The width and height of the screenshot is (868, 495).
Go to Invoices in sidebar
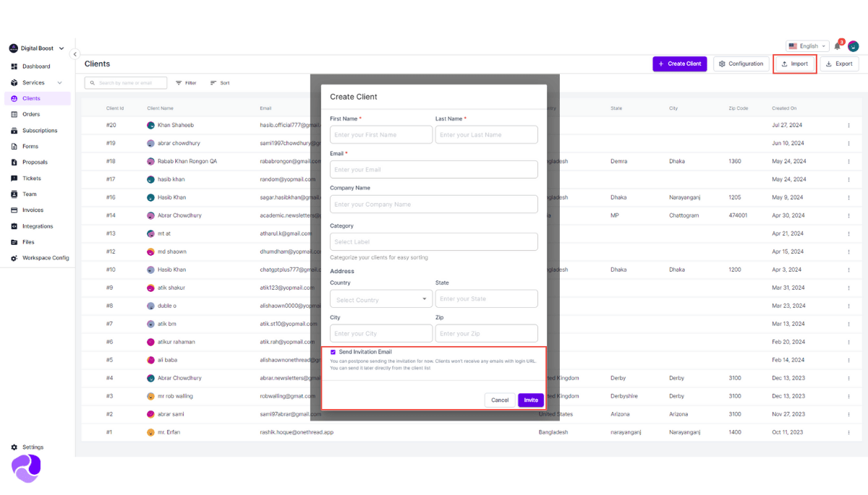[33, 210]
